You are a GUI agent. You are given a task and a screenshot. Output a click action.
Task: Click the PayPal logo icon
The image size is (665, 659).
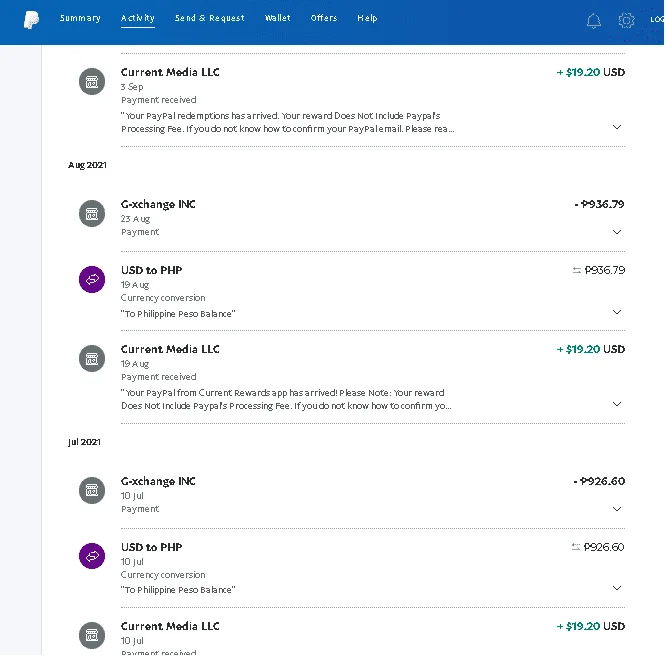pyautogui.click(x=31, y=20)
